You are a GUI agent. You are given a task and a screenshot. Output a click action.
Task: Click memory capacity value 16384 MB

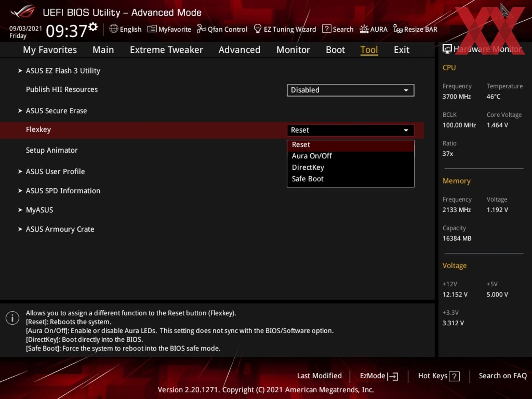pyautogui.click(x=457, y=239)
